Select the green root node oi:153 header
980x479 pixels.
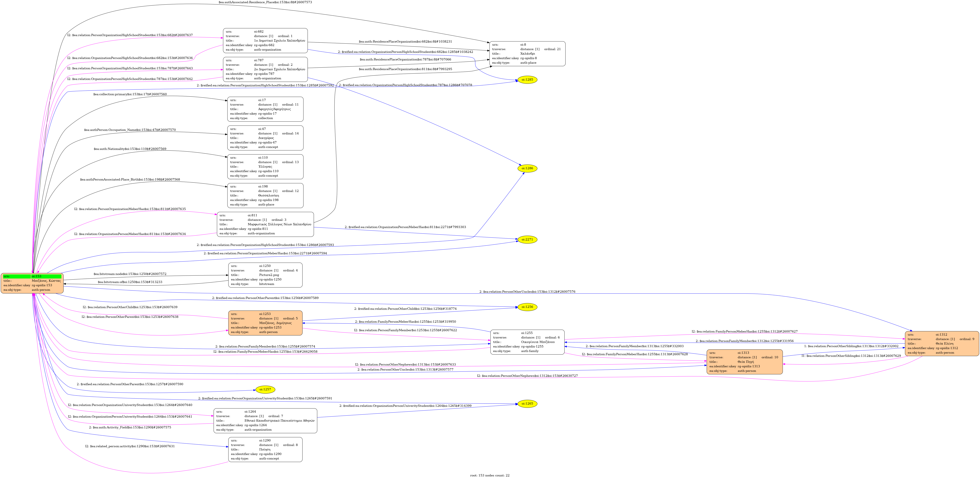(32, 276)
